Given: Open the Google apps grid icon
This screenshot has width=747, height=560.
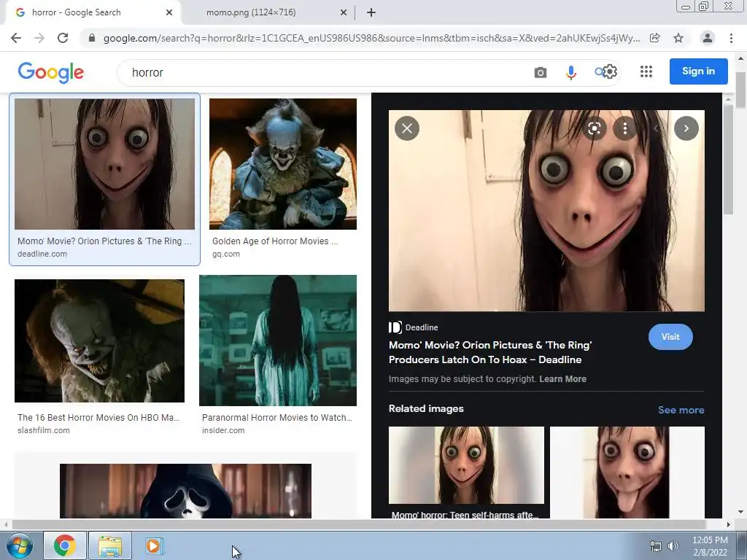Looking at the screenshot, I should tap(646, 71).
